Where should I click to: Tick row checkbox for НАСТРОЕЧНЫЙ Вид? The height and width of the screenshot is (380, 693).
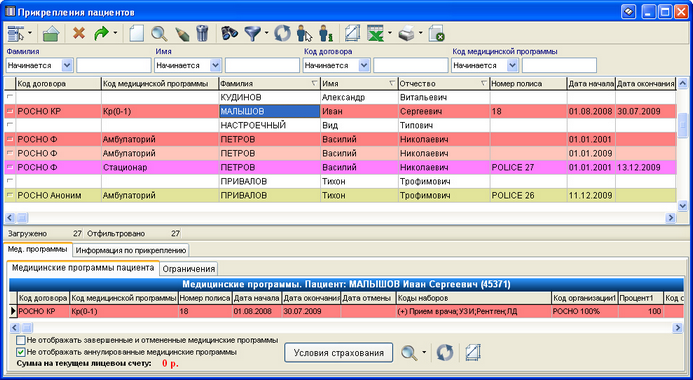tap(10, 125)
